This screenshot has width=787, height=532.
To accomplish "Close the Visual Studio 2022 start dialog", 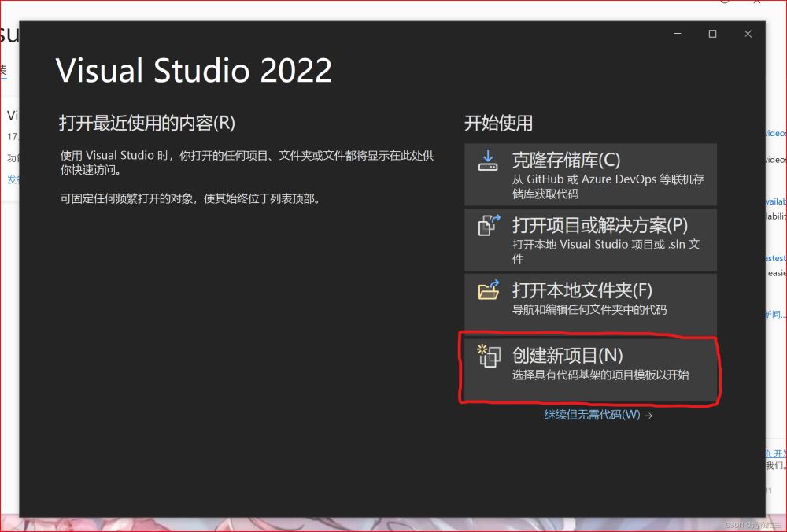I will click(748, 34).
